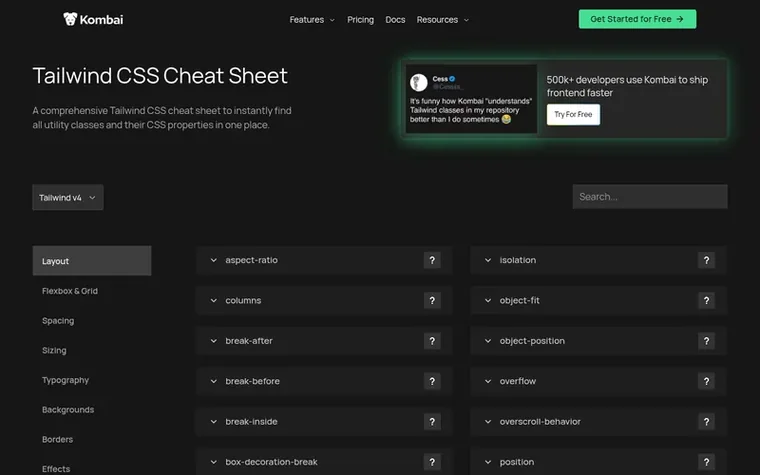Click the overscroll-behavior label text

tap(540, 422)
